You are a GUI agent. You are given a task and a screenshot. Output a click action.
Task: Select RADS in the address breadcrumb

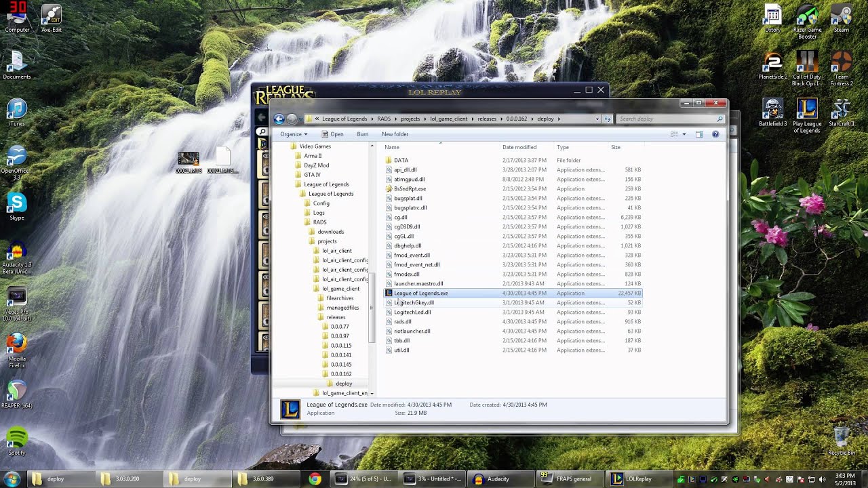point(384,119)
